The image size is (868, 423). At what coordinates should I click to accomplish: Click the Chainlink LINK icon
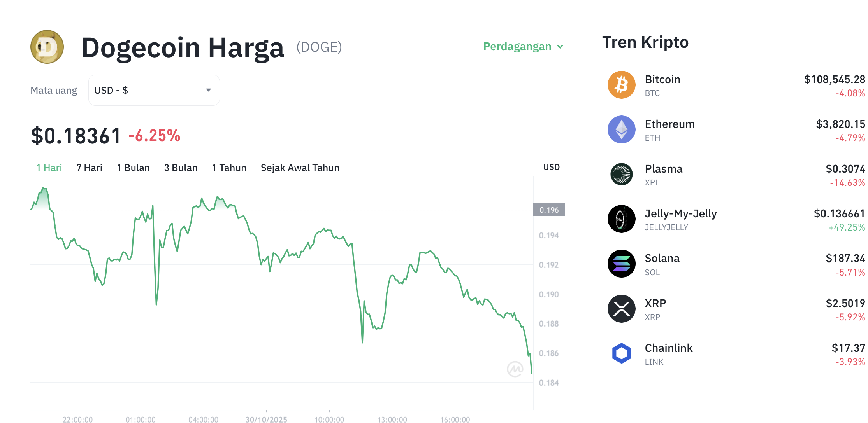click(x=621, y=353)
